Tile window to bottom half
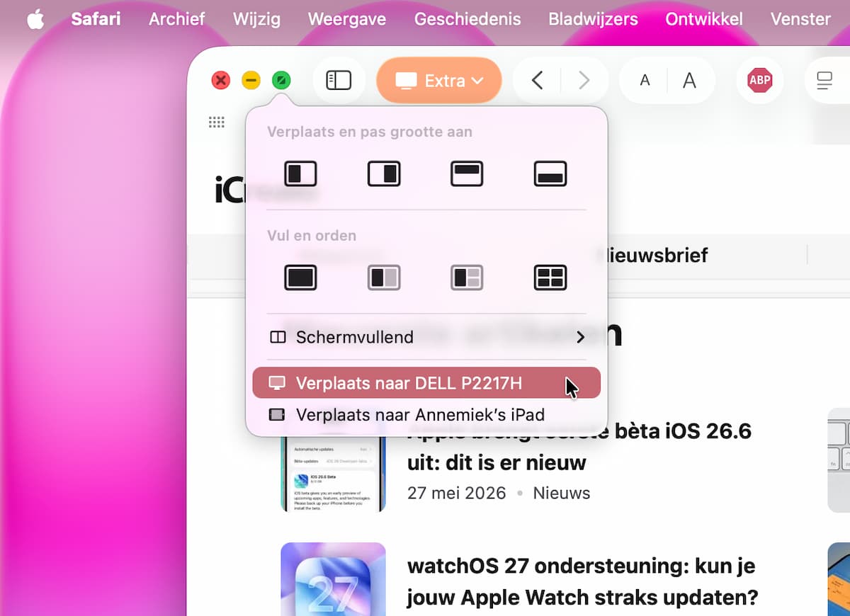The height and width of the screenshot is (616, 850). (x=550, y=173)
